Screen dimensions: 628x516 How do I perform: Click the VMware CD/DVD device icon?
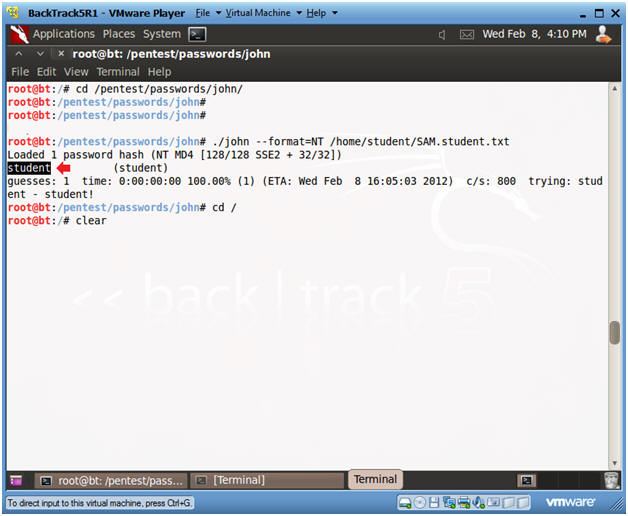(x=420, y=502)
